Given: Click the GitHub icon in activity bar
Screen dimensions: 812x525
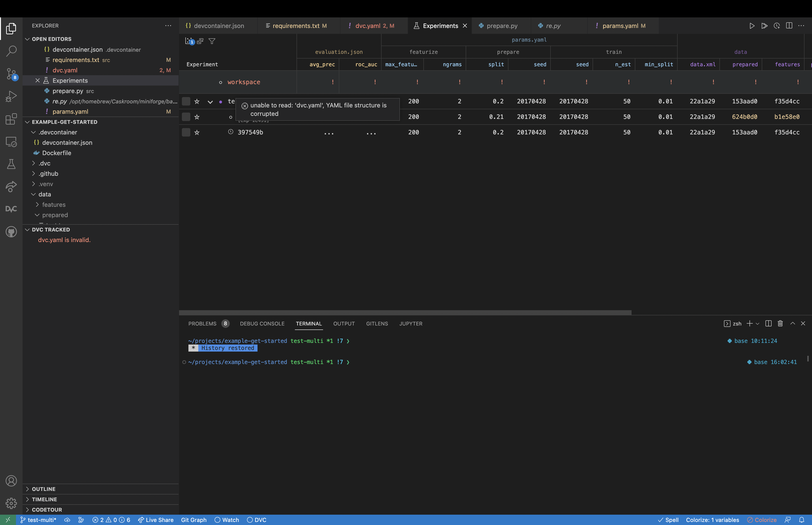Looking at the screenshot, I should pos(11,232).
